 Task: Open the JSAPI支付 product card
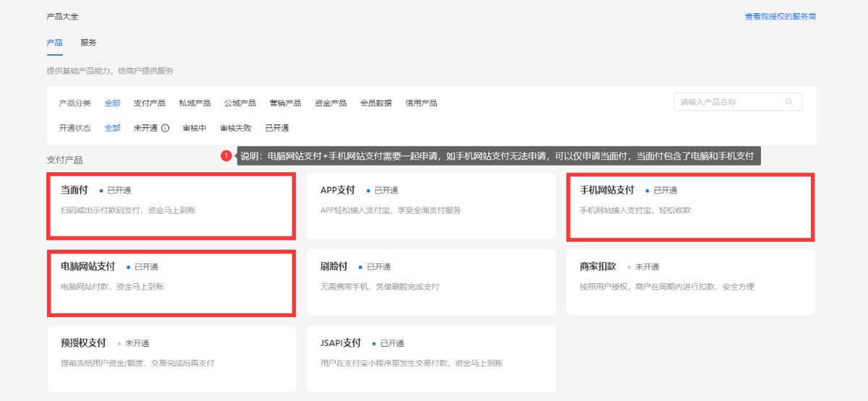click(431, 358)
